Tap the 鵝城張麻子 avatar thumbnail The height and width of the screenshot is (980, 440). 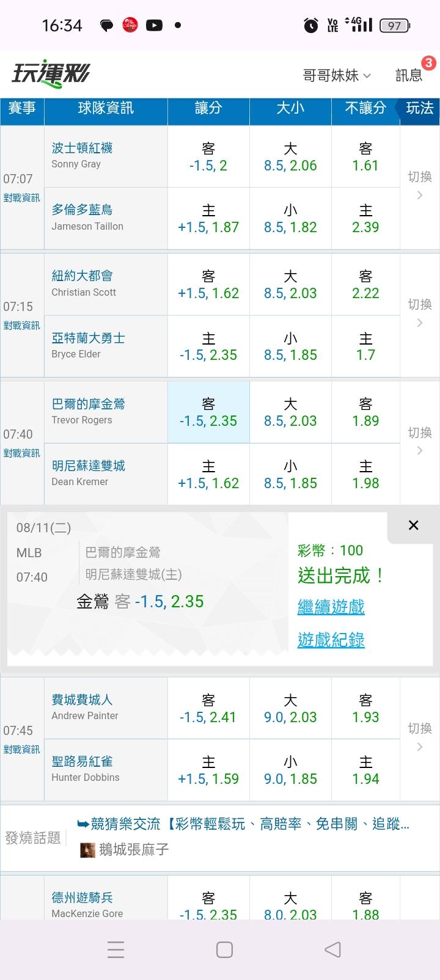(x=87, y=850)
